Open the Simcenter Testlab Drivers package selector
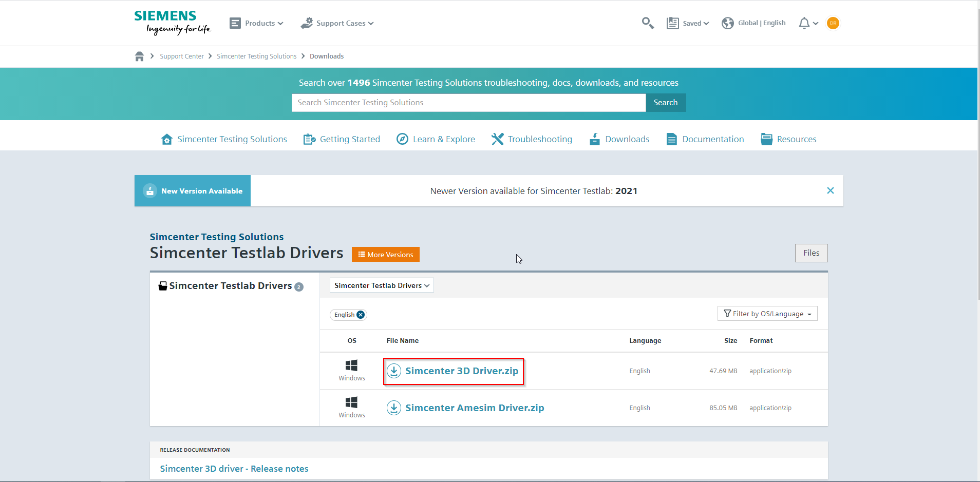980x482 pixels. [x=381, y=285]
